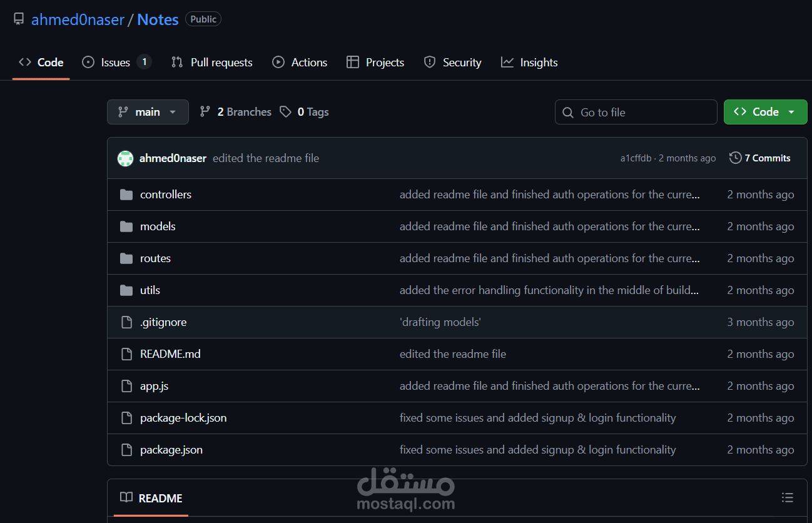The image size is (812, 523).
Task: Click the ahmed0naser avatar in commit header
Action: tap(126, 158)
